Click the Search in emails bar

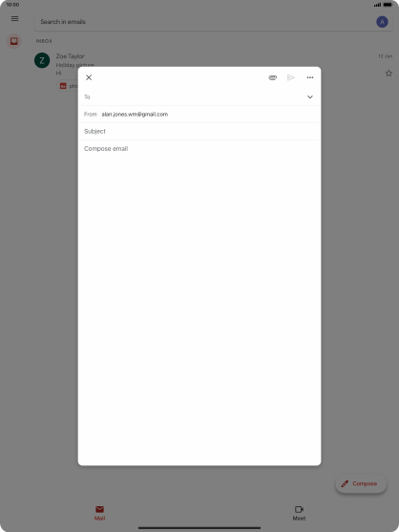(203, 22)
